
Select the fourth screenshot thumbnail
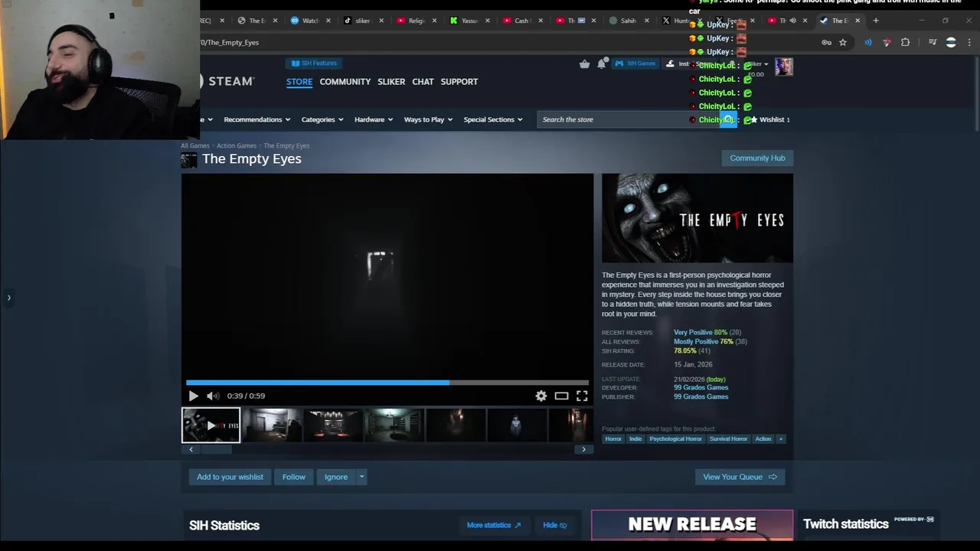pyautogui.click(x=394, y=425)
